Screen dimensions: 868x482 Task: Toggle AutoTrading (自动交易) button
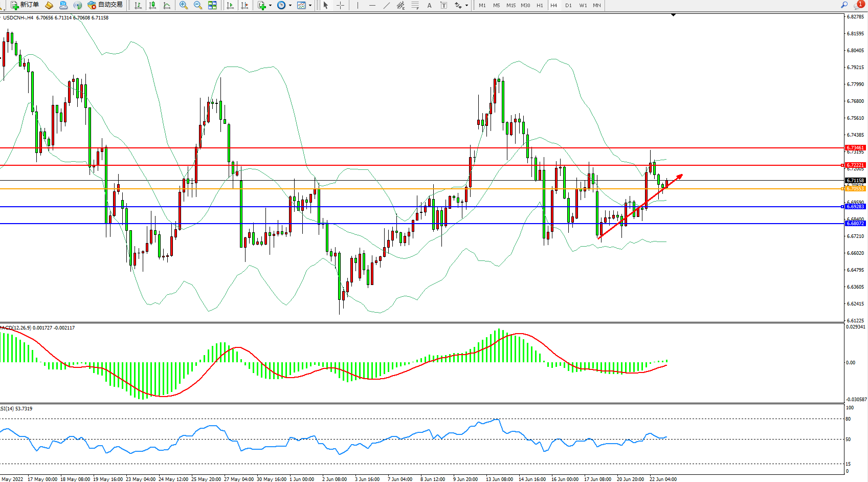[105, 5]
